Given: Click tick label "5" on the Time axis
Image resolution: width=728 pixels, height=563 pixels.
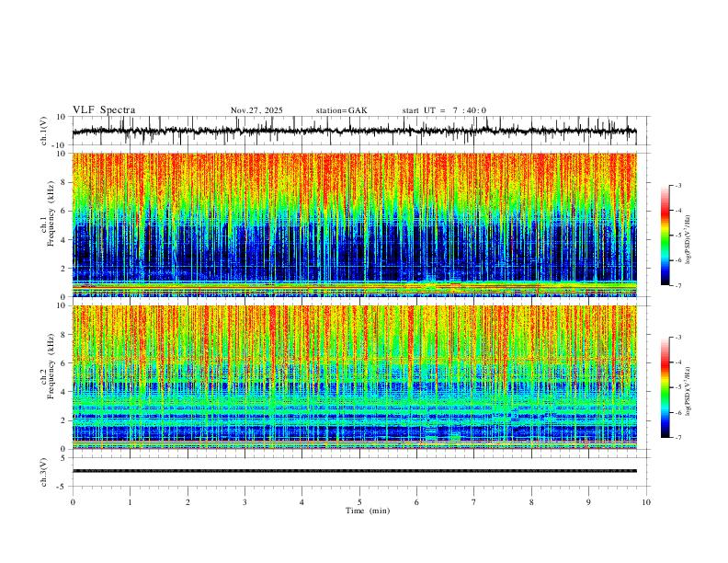Looking at the screenshot, I should [359, 502].
